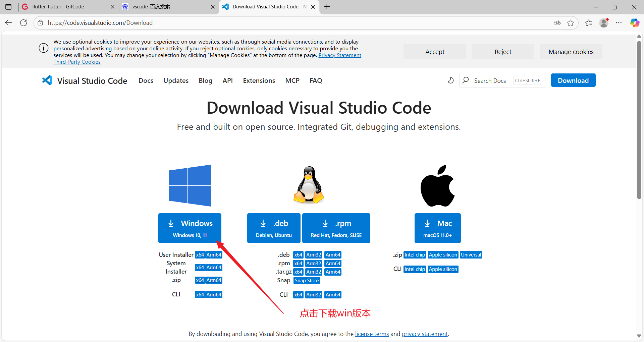
Task: Add page to favorites with star icon
Action: pos(571,23)
